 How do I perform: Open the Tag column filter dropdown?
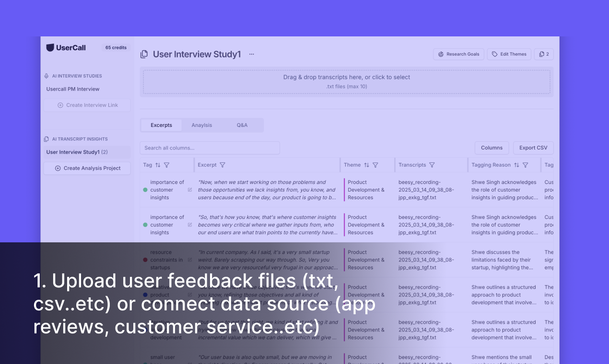point(167,165)
